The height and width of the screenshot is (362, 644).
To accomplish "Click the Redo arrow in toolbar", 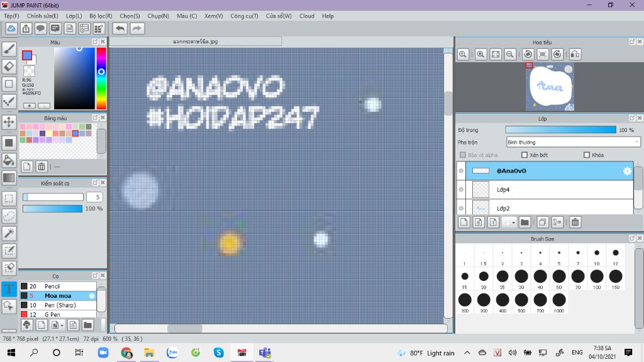I will [137, 28].
